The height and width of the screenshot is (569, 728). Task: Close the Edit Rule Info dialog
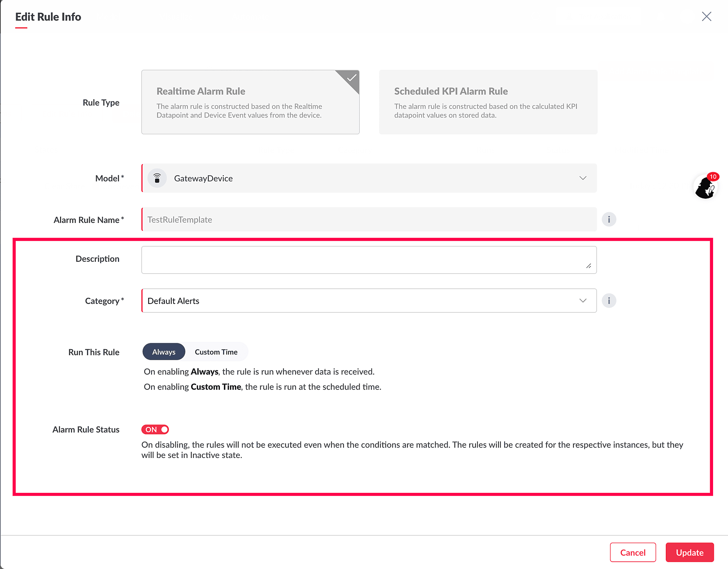tap(706, 16)
